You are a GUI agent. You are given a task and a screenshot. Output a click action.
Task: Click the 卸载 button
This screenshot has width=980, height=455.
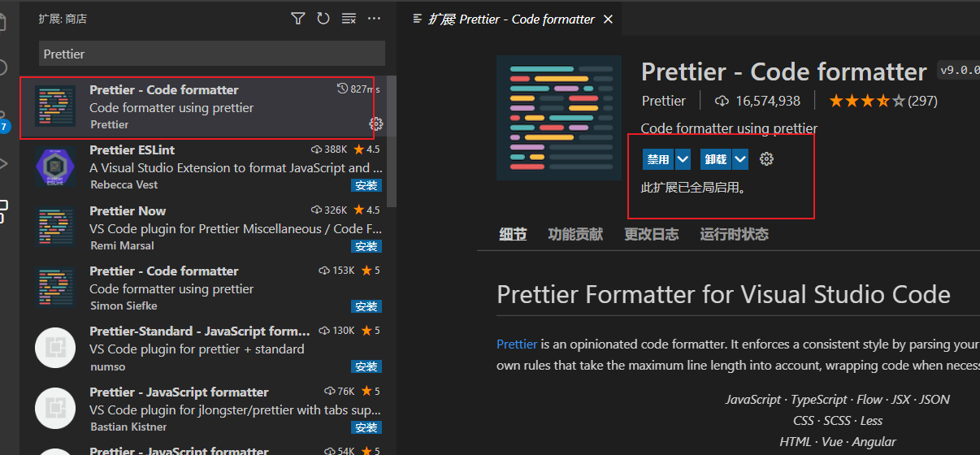(716, 159)
